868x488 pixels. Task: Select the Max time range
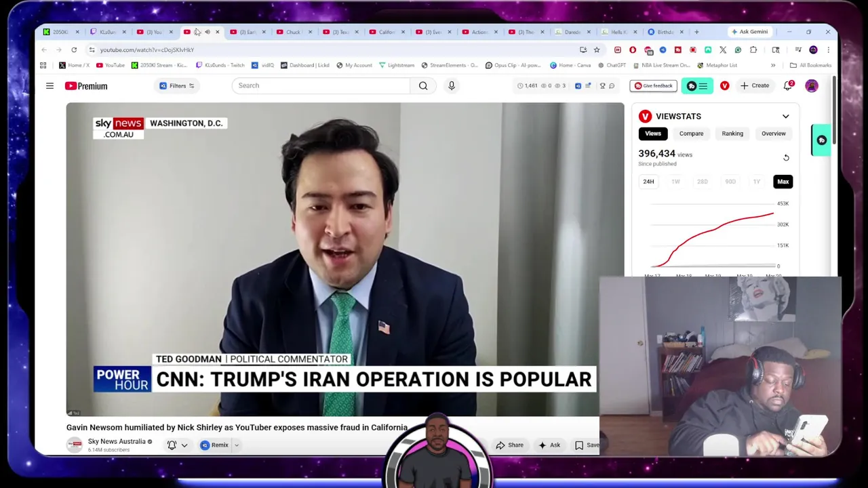[x=783, y=182]
